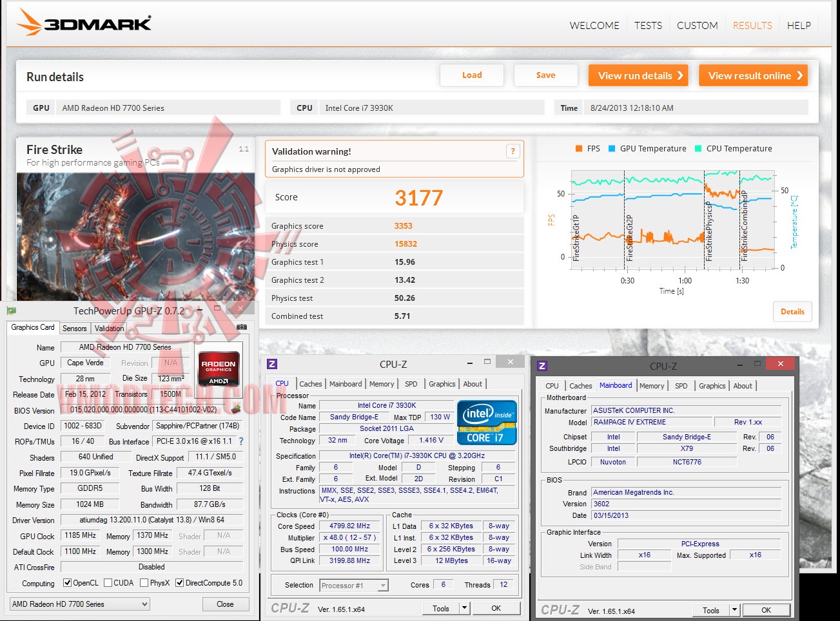Open the HELP tab in 3DMark
Viewport: 840px width, 621px height.
tap(799, 26)
